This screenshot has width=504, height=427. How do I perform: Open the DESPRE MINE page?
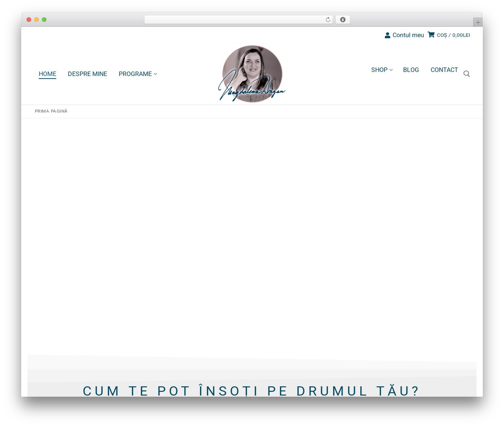87,74
